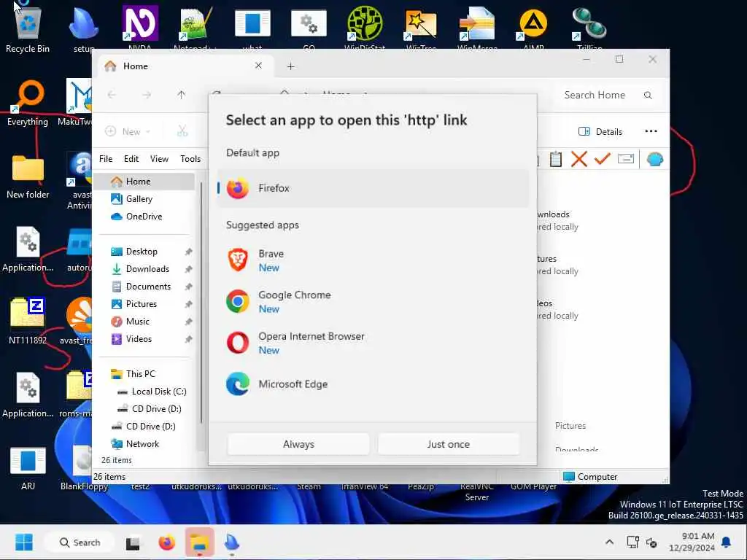Go up one level with up arrow
This screenshot has width=747, height=560.
pyautogui.click(x=181, y=95)
